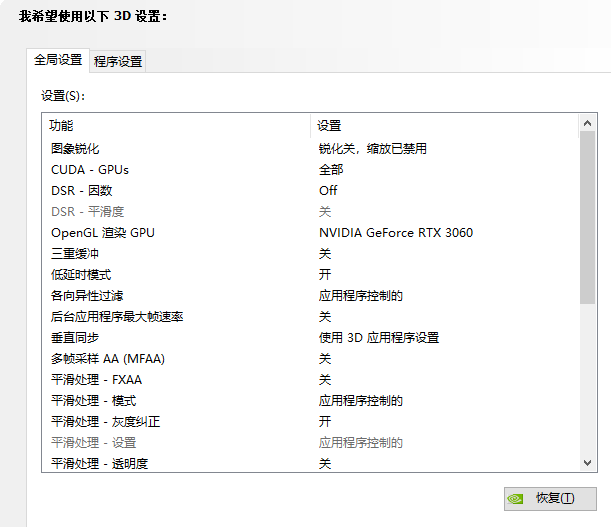Image resolution: width=611 pixels, height=527 pixels.
Task: Click the 开 value for 低延时模式
Action: (325, 275)
